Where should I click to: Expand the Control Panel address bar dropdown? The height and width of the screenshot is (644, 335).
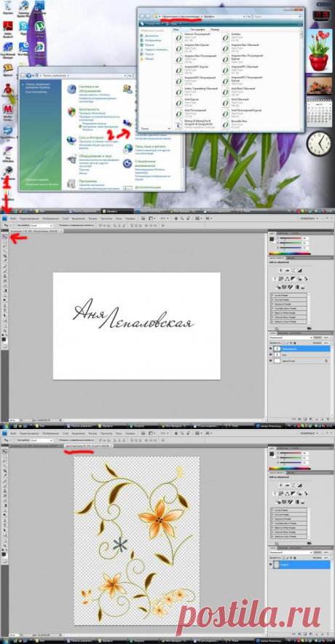coord(125,76)
